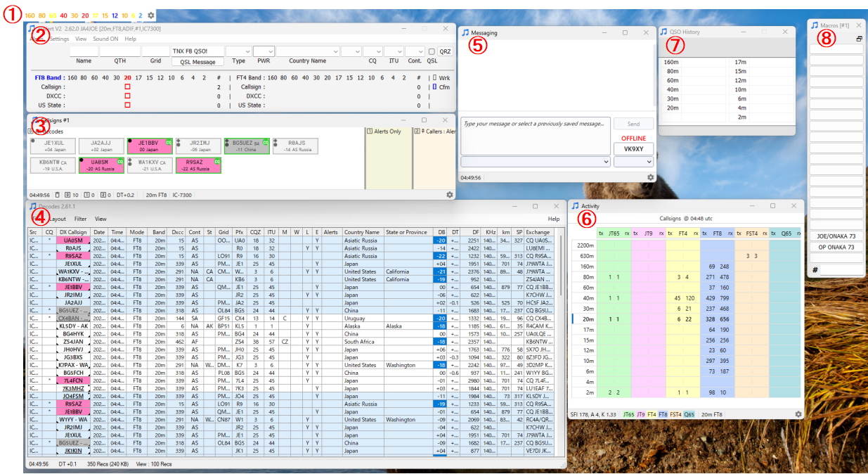Select the UA0SM callsign tile

[x=102, y=166]
